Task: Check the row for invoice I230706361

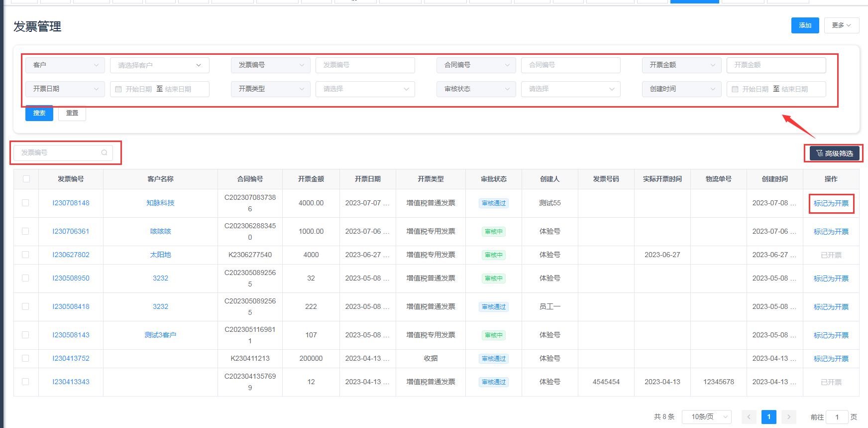Action: pos(25,231)
